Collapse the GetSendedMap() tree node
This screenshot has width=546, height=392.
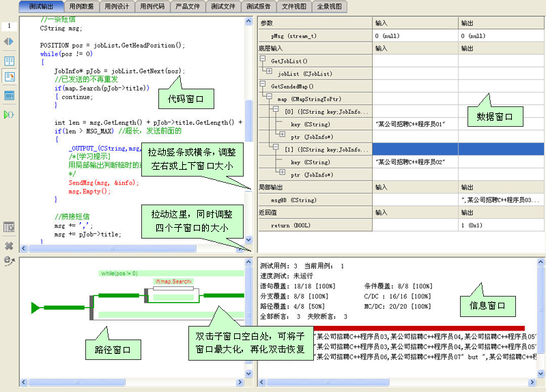pos(263,84)
